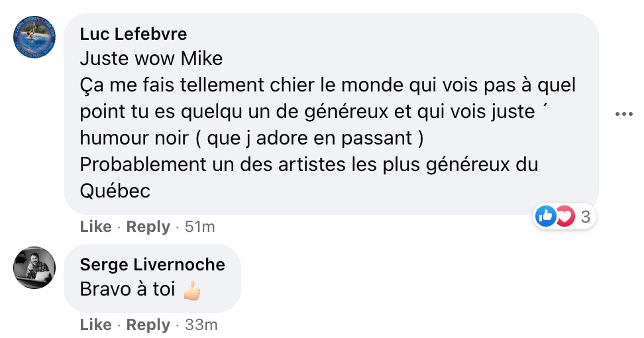Open the 33m timestamp link
This screenshot has height=338, width=644.
(201, 325)
